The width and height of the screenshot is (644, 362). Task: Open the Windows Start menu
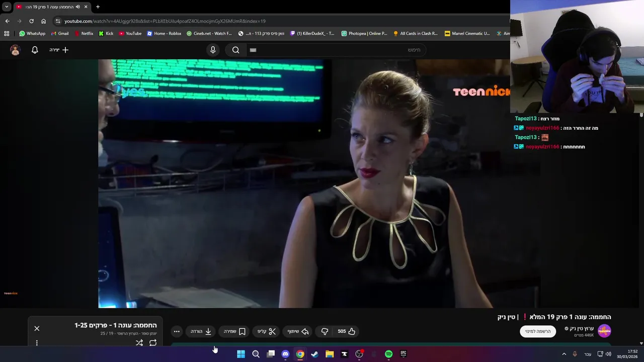241,354
